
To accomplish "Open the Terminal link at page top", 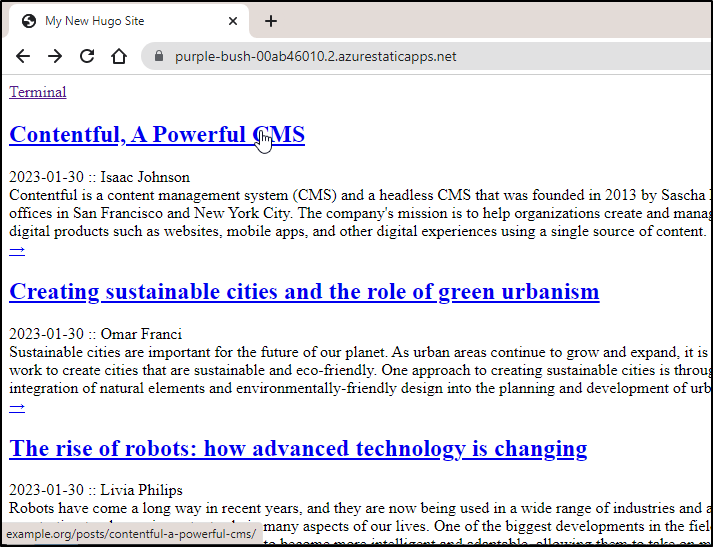I will tap(38, 92).
